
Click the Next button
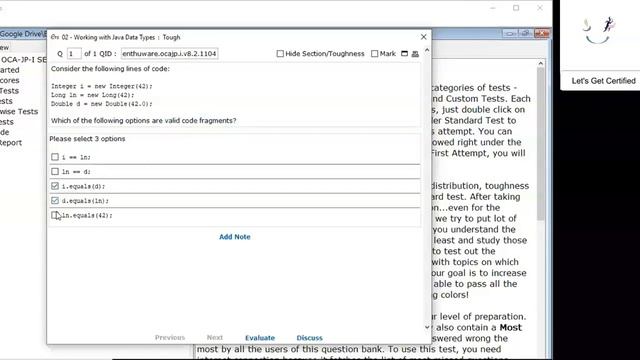tap(215, 338)
